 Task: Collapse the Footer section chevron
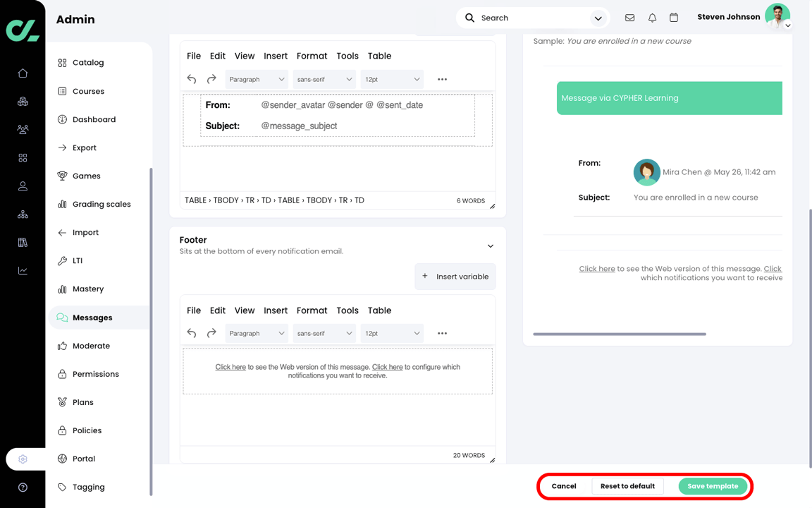(491, 246)
